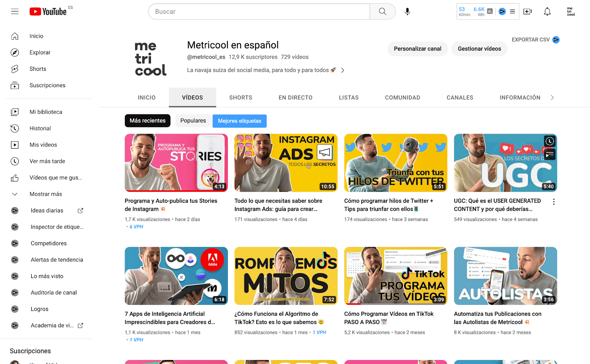
Task: Select the Más recientes filter chip
Action: coord(147,121)
